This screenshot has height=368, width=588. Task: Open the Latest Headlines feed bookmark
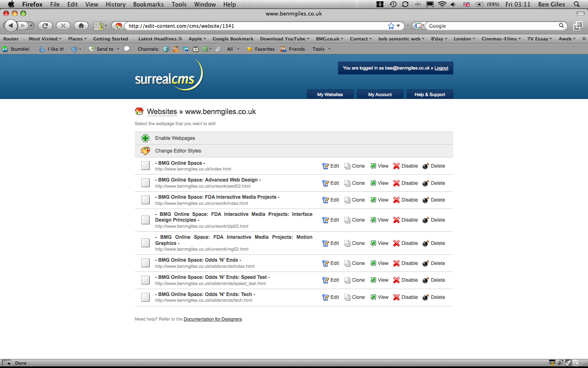click(x=160, y=39)
